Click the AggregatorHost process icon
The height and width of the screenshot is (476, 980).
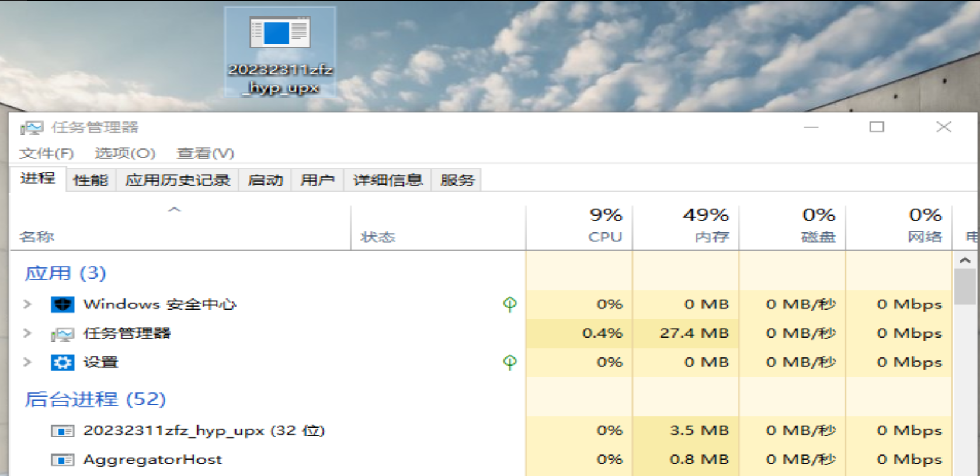pos(62,460)
